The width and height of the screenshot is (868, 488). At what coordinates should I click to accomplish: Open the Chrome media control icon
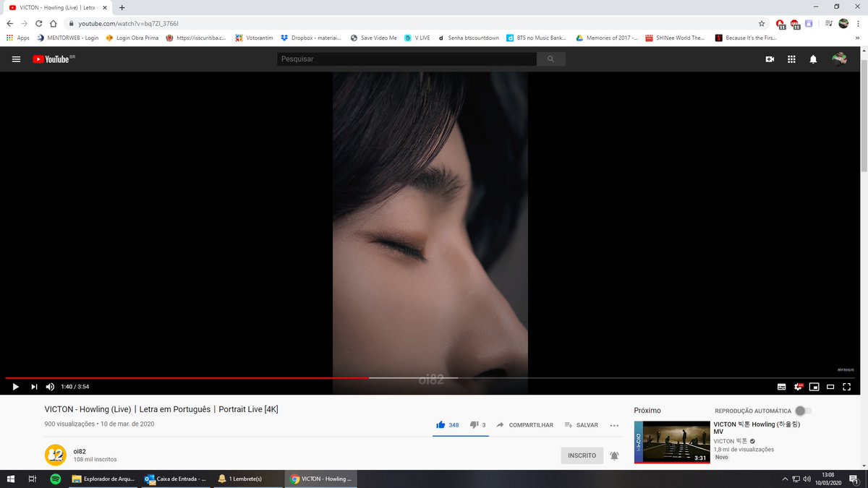(x=830, y=23)
